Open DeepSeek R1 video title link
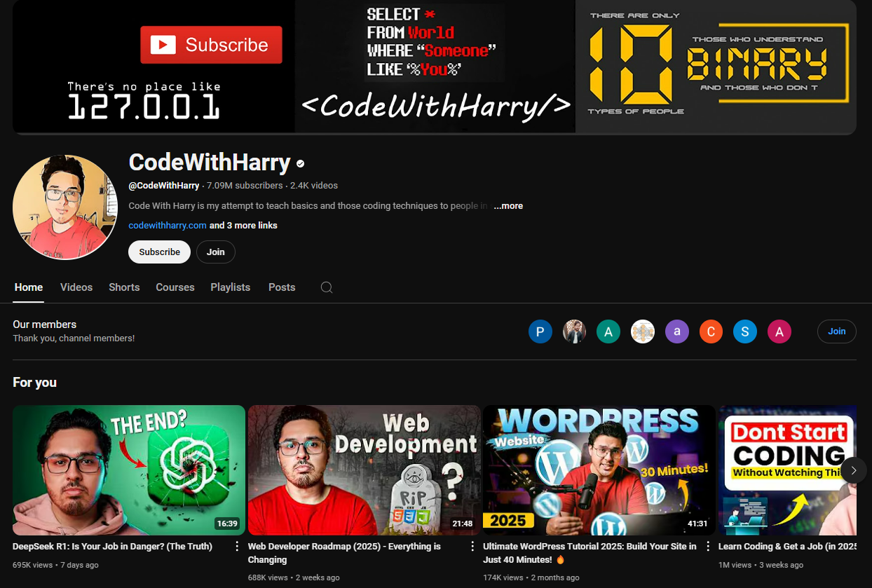Viewport: 872px width, 588px height. tap(112, 547)
